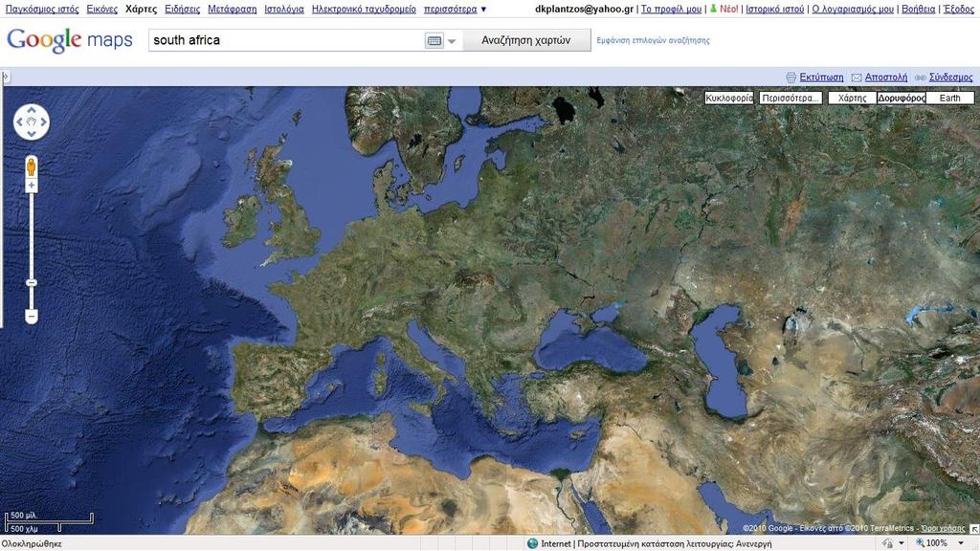
Task: Click the 500 μίλ. scale label
Action: (24, 516)
